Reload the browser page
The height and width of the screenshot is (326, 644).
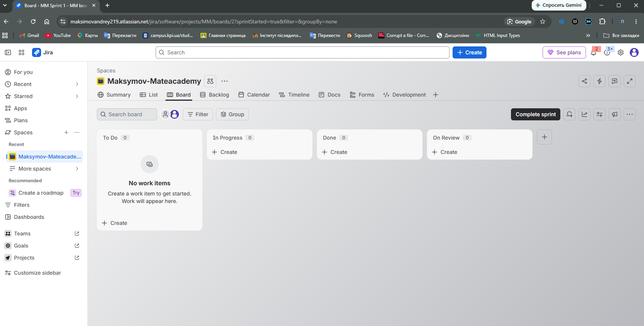pos(33,22)
